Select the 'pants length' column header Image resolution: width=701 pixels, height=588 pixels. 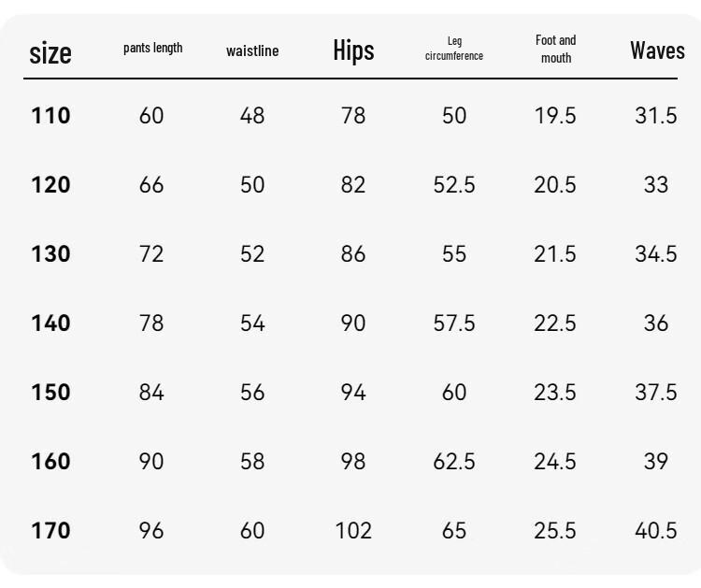click(153, 48)
